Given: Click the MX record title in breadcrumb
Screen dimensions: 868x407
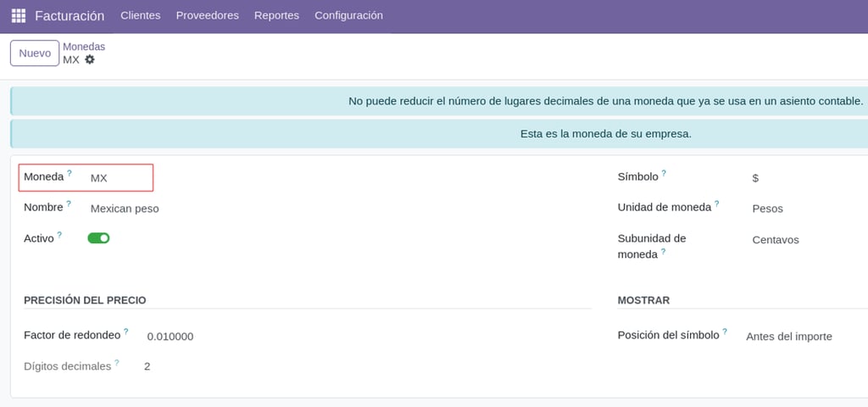Looking at the screenshot, I should [71, 60].
